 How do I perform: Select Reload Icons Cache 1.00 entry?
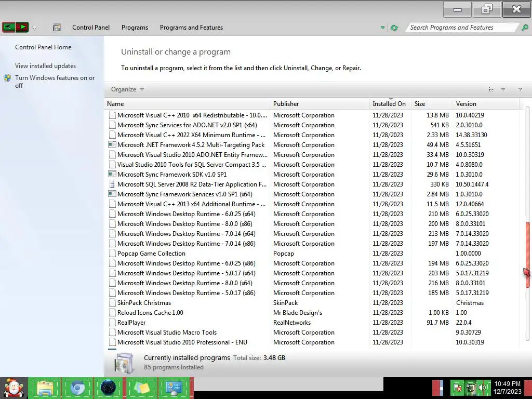312,312
